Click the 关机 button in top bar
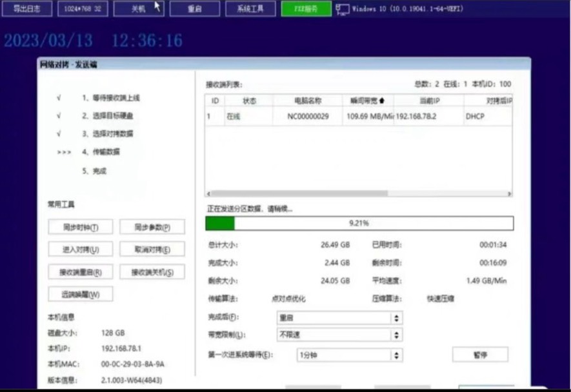Image resolution: width=571 pixels, height=392 pixels. (x=137, y=9)
